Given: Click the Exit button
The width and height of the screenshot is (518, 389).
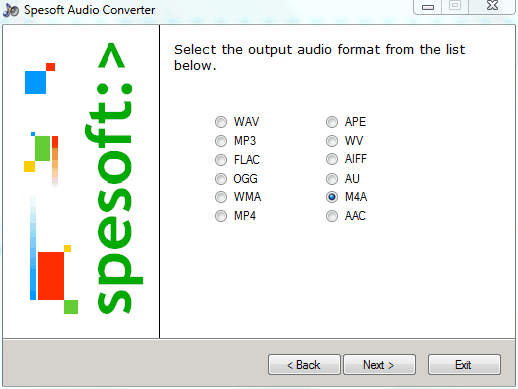Looking at the screenshot, I should point(464,365).
